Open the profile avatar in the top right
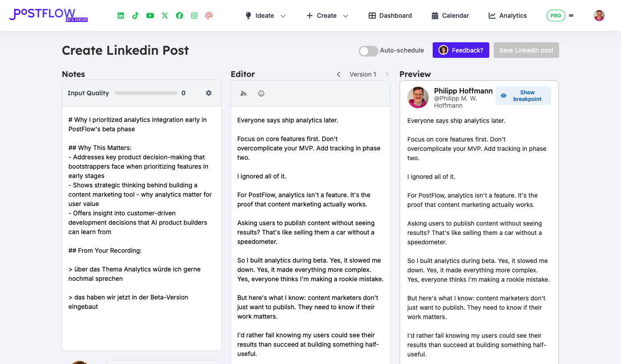This screenshot has height=364, width=621. coord(599,15)
